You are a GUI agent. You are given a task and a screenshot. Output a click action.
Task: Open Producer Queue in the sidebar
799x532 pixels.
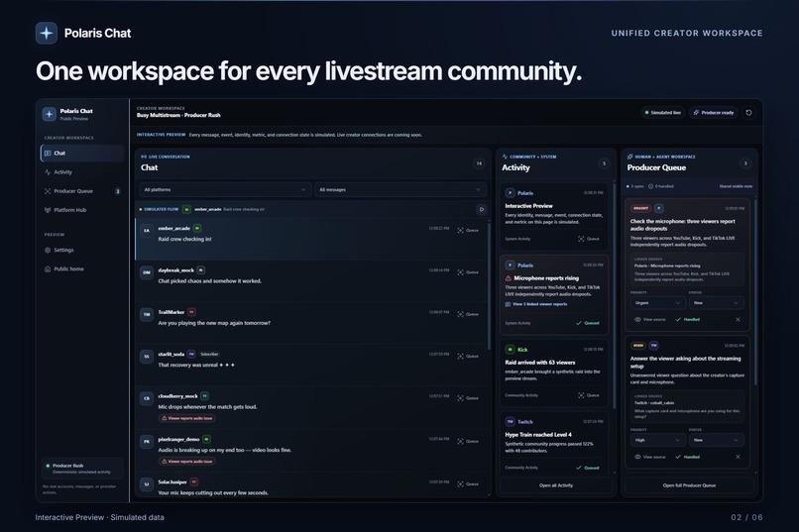tap(82, 191)
